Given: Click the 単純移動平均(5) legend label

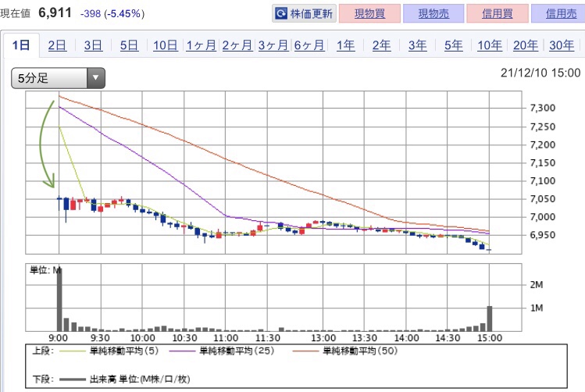Looking at the screenshot, I should [125, 351].
